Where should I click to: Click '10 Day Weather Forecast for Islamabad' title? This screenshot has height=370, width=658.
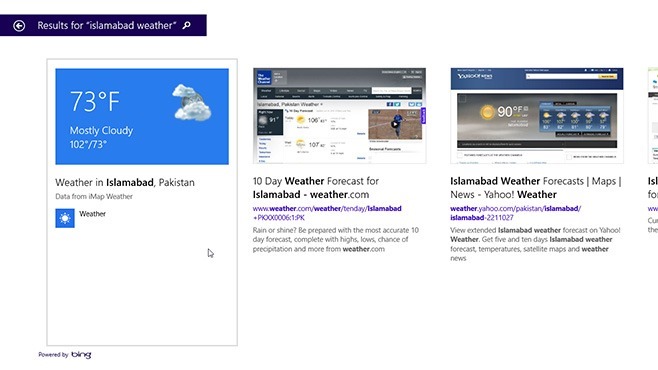click(x=316, y=188)
